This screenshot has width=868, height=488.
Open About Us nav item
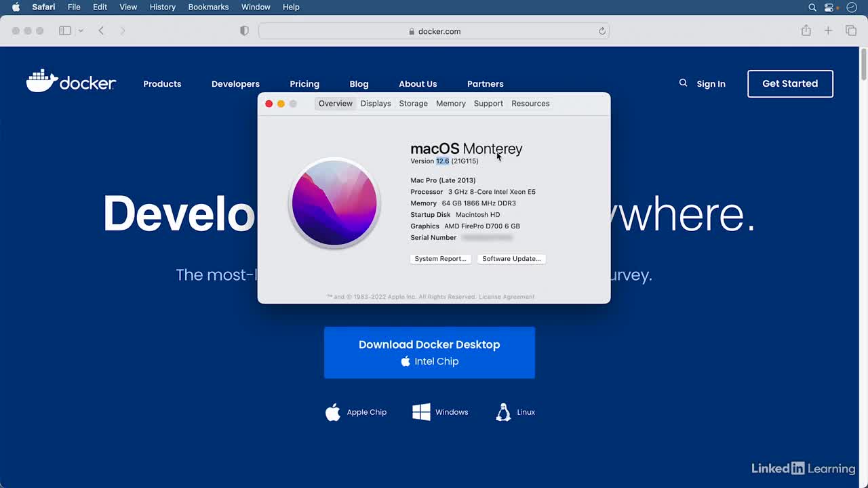(418, 84)
